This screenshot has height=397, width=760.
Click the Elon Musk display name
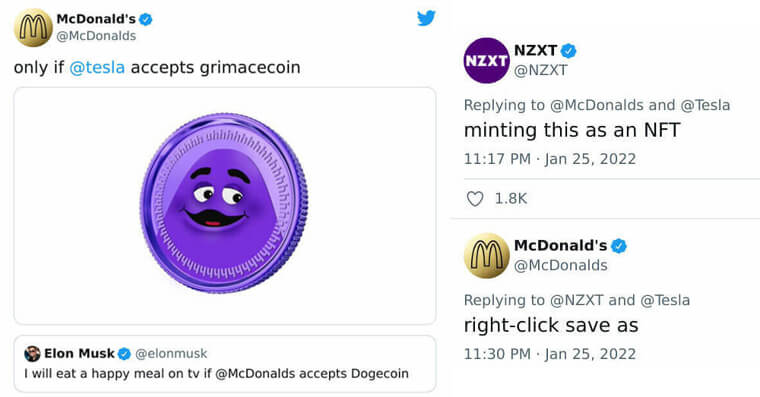[79, 354]
